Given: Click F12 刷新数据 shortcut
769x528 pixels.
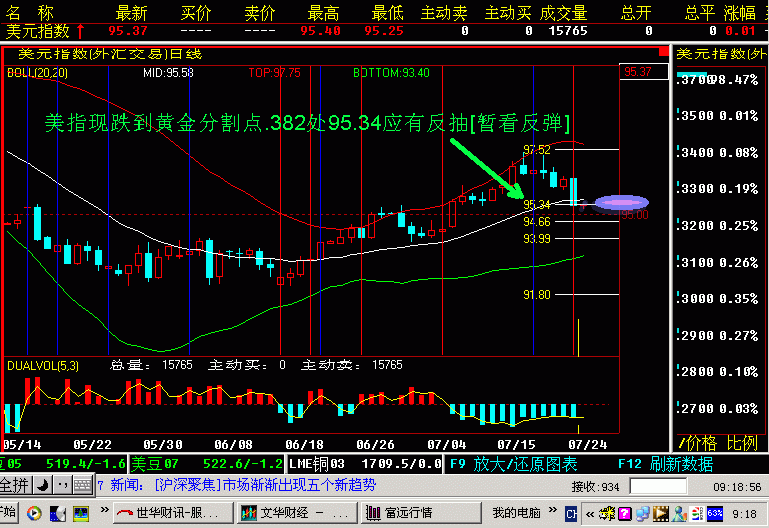Looking at the screenshot, I should click(665, 464).
